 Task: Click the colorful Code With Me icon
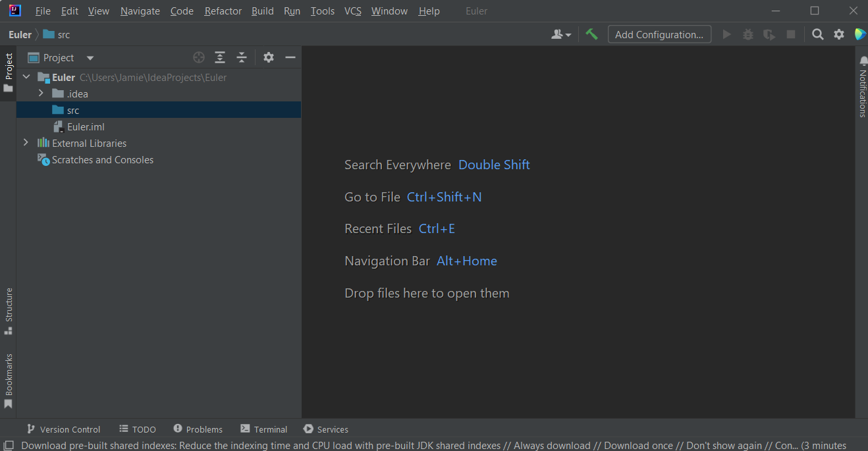point(860,34)
